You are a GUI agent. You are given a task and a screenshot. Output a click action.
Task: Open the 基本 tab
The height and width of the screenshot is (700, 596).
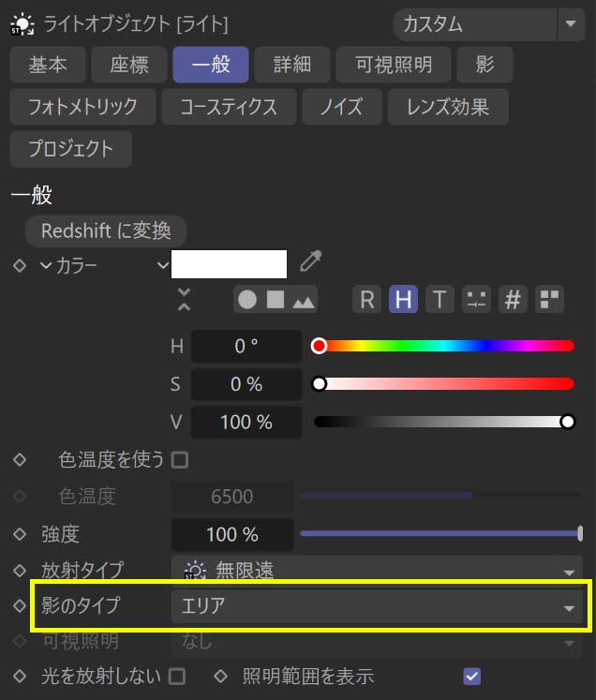[47, 65]
